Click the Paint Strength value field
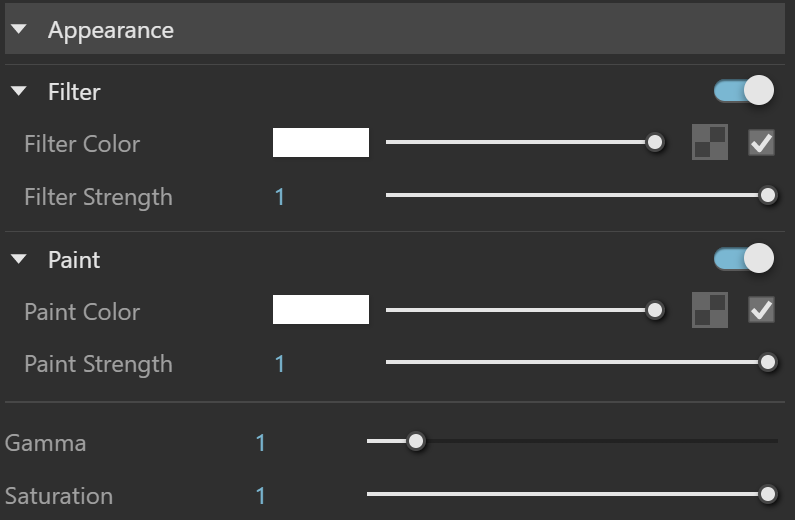 click(280, 364)
